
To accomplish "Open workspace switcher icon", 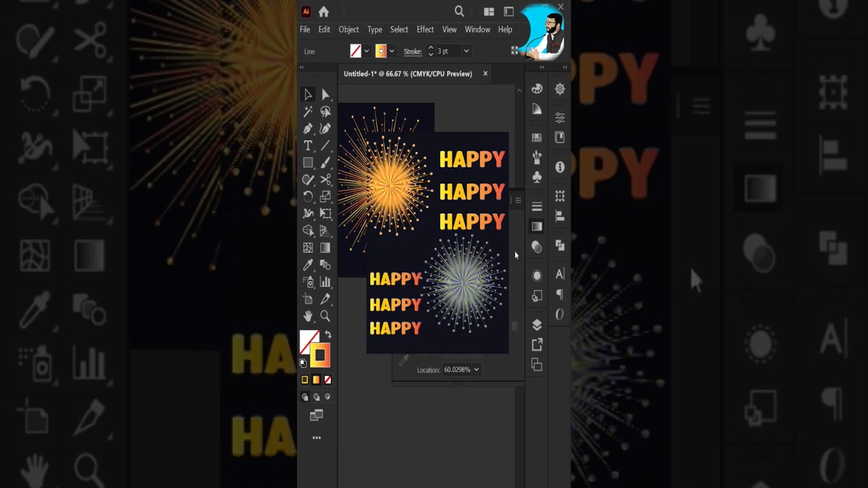I will [509, 12].
